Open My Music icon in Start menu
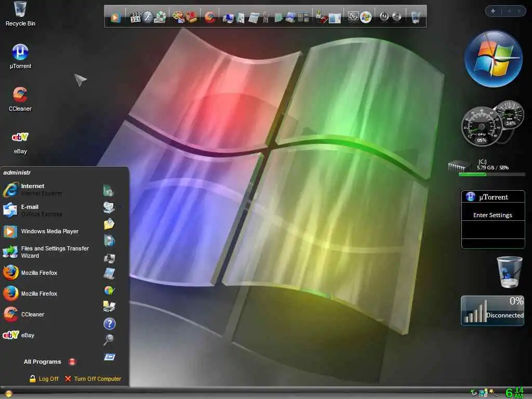The image size is (532, 399). click(x=109, y=241)
